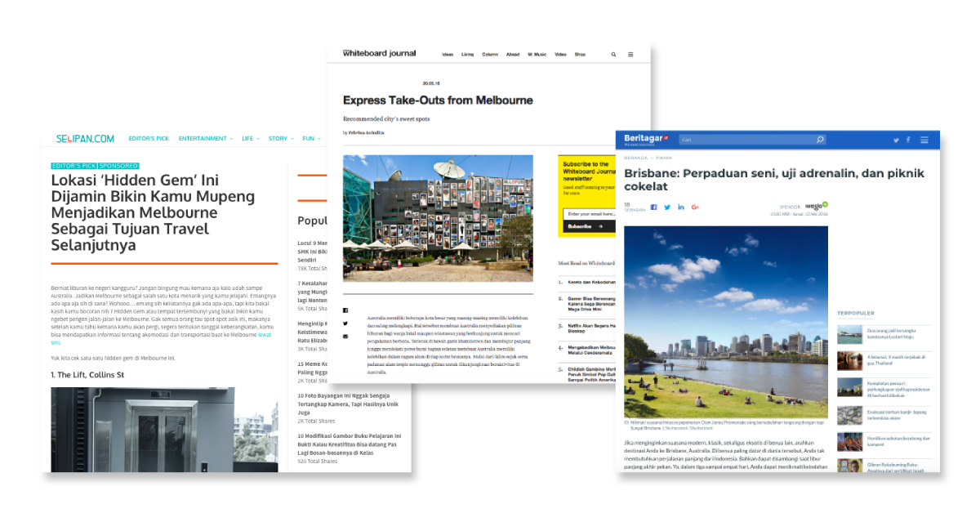This screenshot has height=513, width=980.
Task: Click the 'Hidden Gem' Melbourne article headline
Action: coord(153,212)
